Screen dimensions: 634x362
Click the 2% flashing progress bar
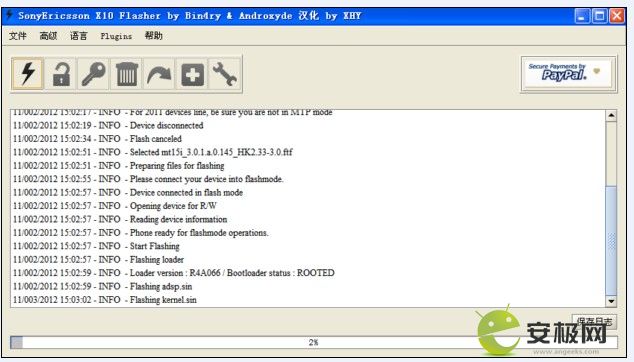[314, 342]
